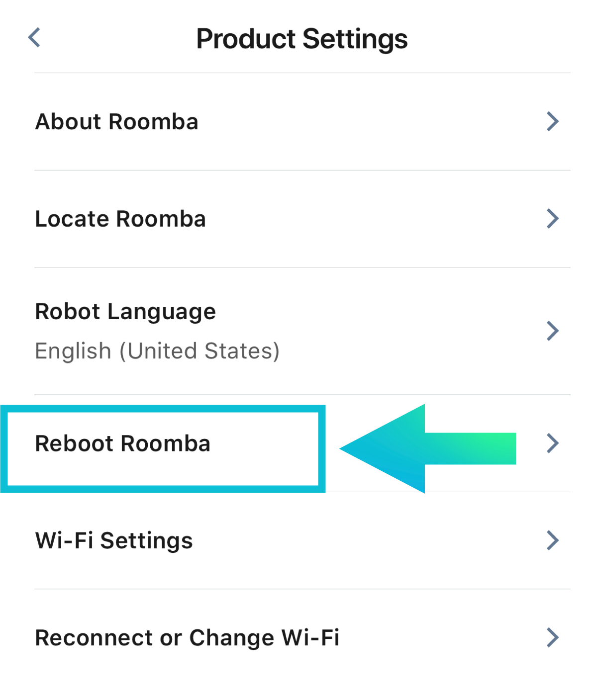The height and width of the screenshot is (700, 601).
Task: Open Wi-Fi Settings
Action: pyautogui.click(x=114, y=540)
